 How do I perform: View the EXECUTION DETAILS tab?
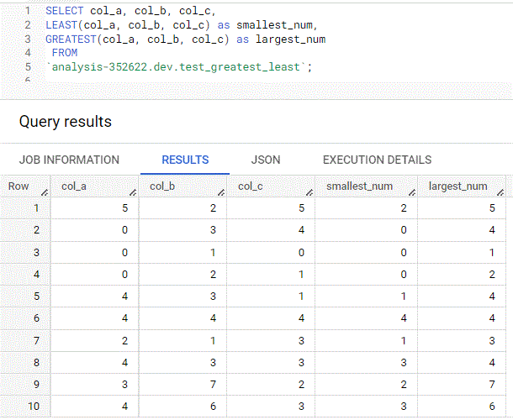377,160
